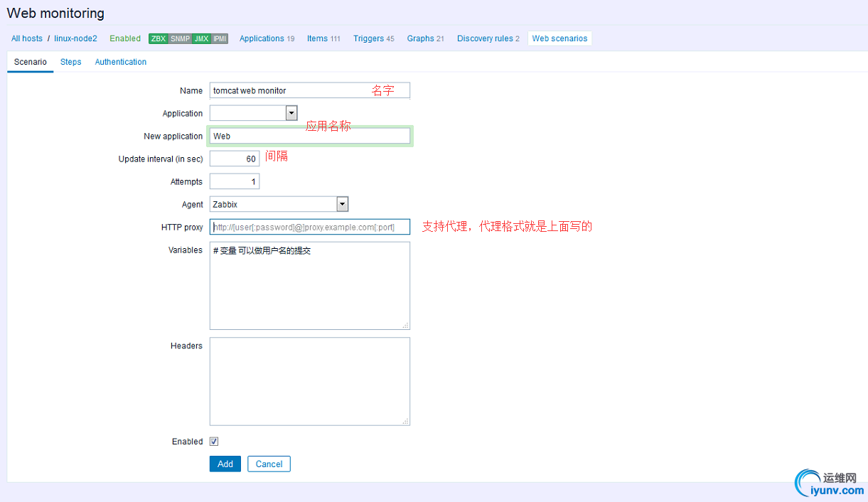Open Triggers 45 link
This screenshot has height=502, width=868.
[x=374, y=38]
